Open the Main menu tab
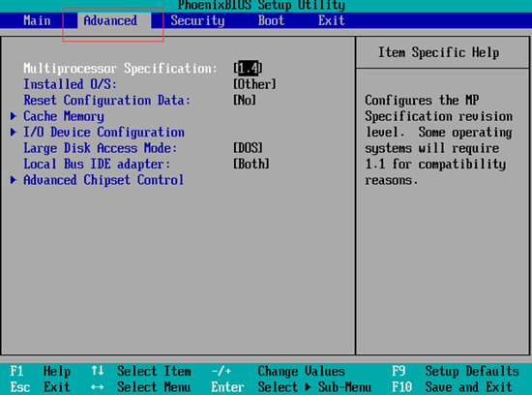The image size is (532, 395). coord(37,20)
